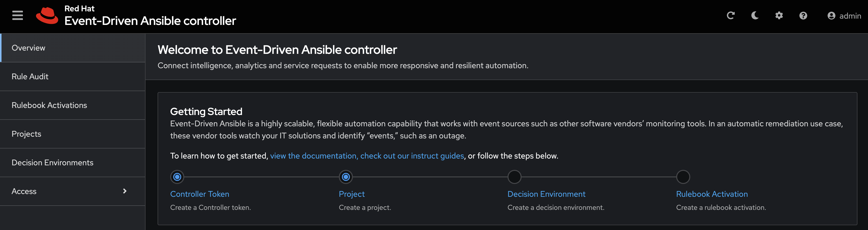The width and height of the screenshot is (868, 230).
Task: Navigate to Decision Environments in sidebar
Action: click(52, 162)
